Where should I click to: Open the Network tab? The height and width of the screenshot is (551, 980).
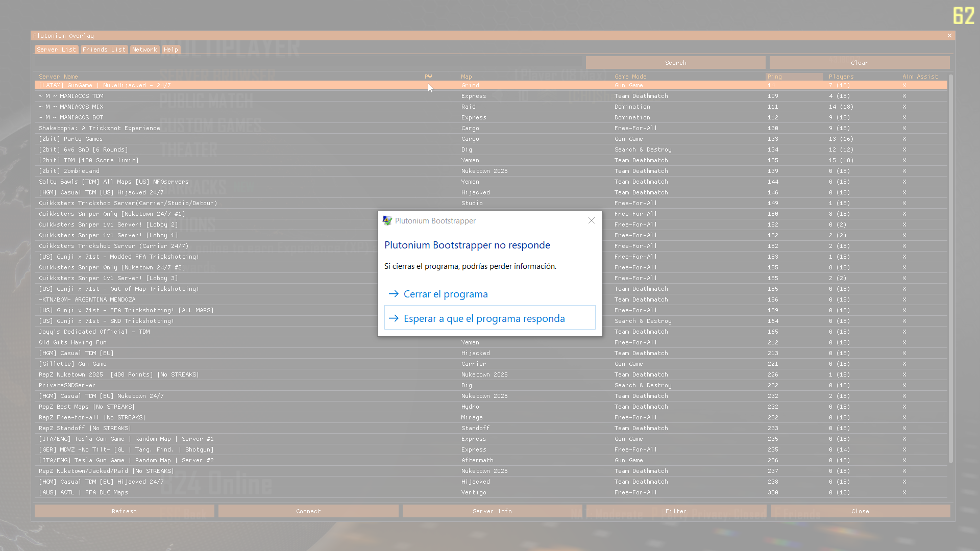coord(144,49)
